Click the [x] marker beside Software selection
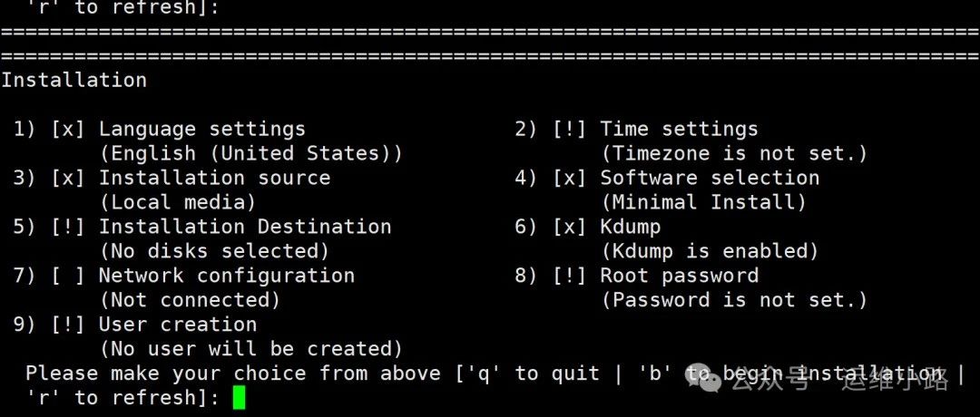Screen dimensions: 980x417 coord(569,178)
